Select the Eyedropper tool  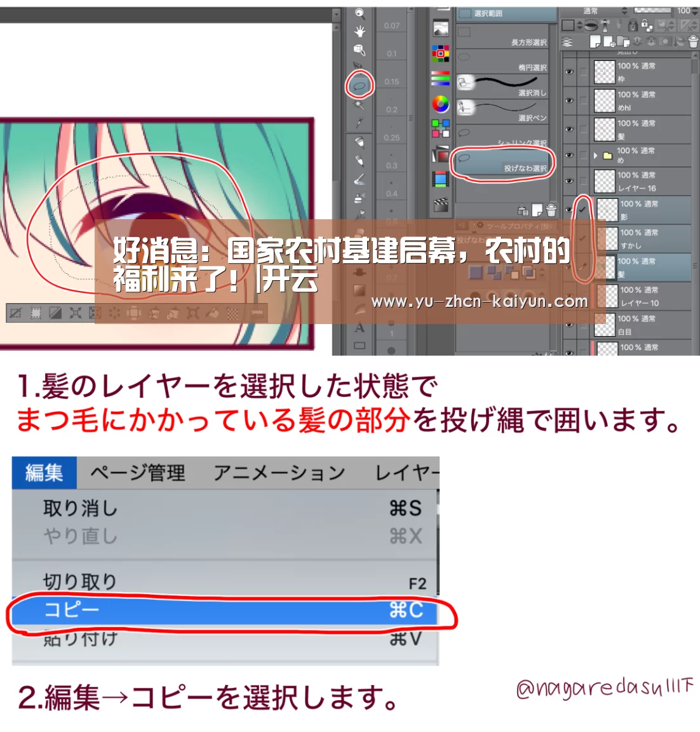360,123
